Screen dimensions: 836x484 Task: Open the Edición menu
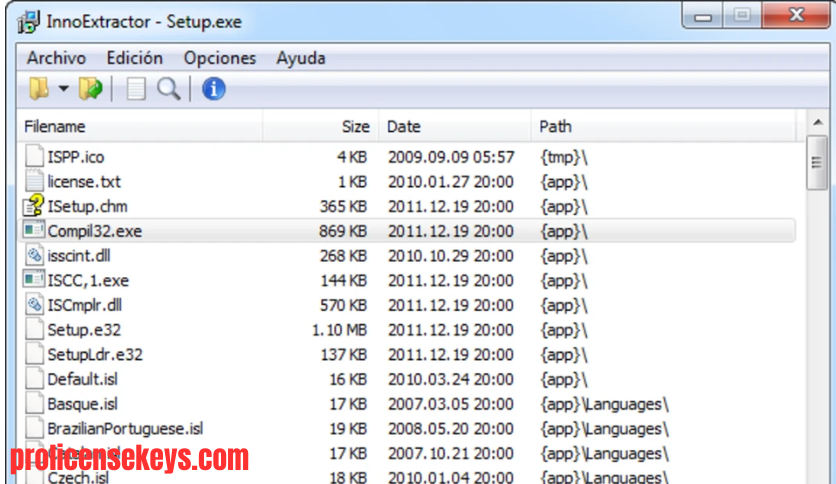[x=134, y=58]
